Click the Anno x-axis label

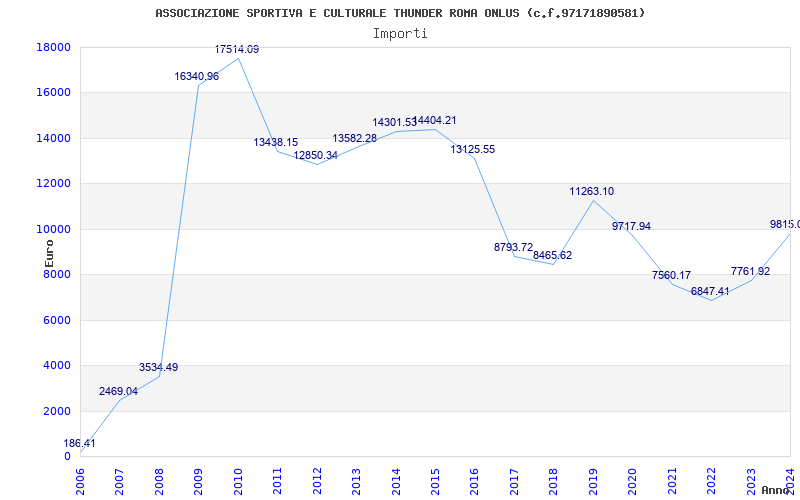pyautogui.click(x=776, y=490)
